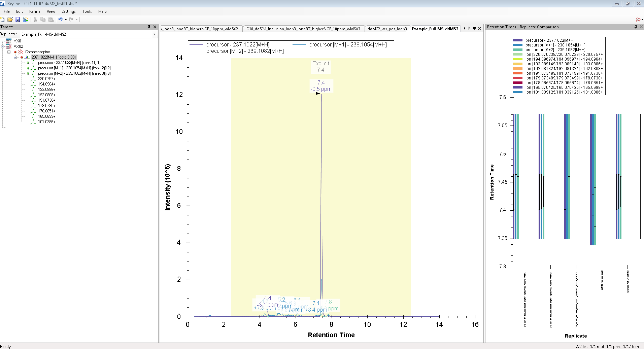The image size is (644, 350).
Task: Collapse the Carbamazepine tree node
Action: point(9,52)
